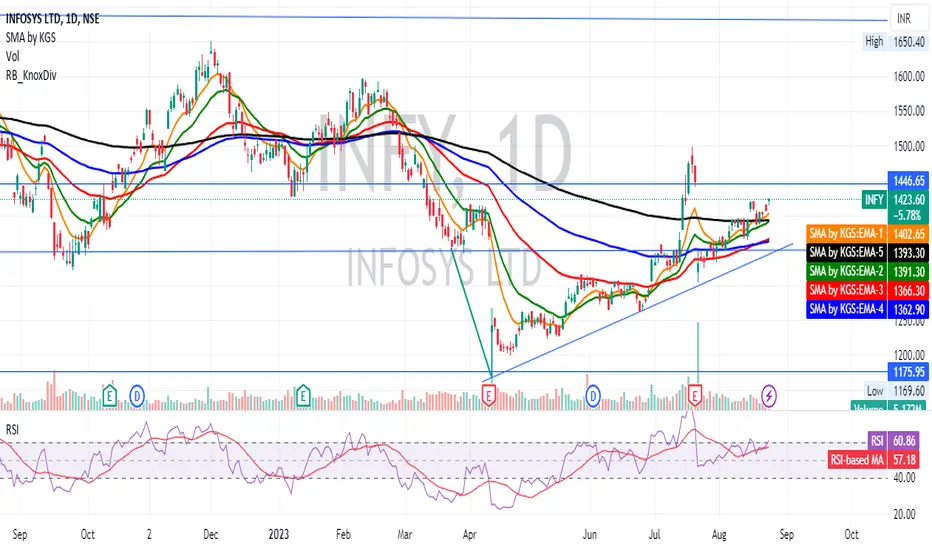Open the green earnings E marker in January 2023

[x=303, y=395]
